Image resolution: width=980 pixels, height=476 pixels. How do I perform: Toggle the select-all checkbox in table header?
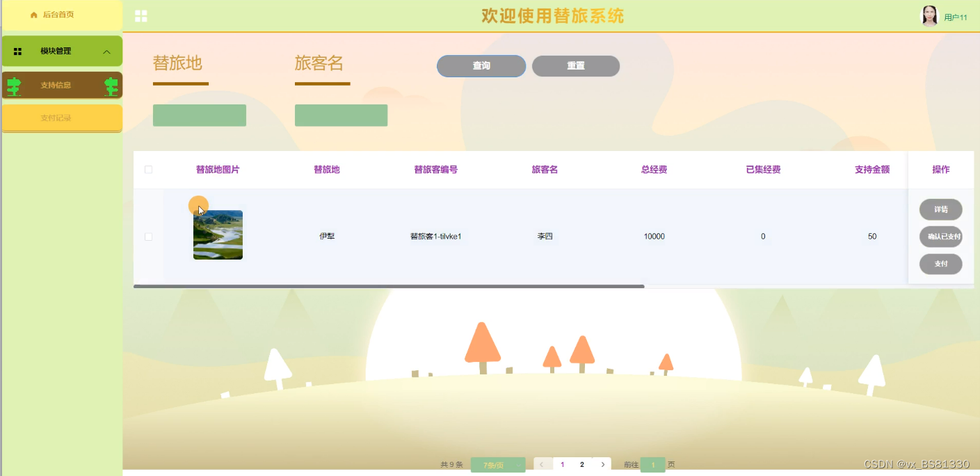click(148, 169)
